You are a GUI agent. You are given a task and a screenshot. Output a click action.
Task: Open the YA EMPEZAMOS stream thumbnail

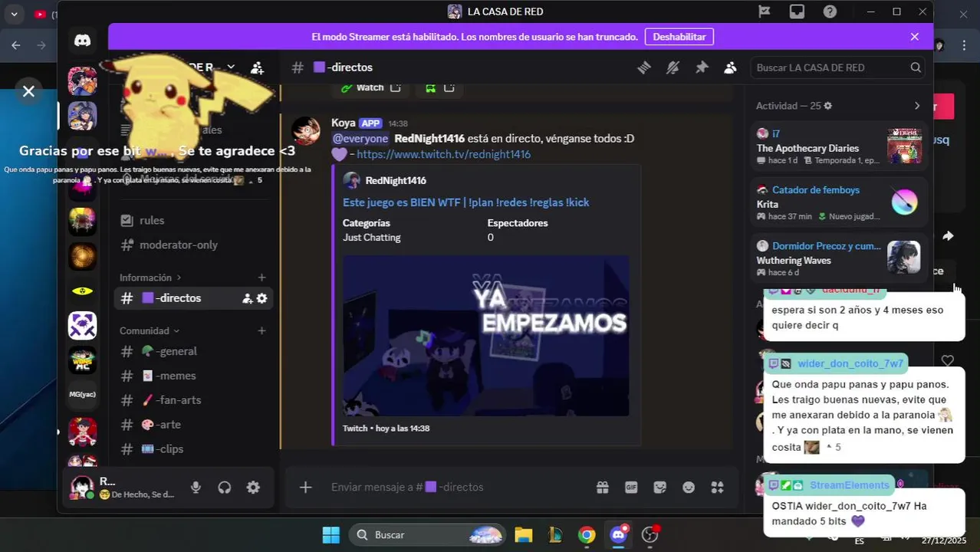[485, 336]
